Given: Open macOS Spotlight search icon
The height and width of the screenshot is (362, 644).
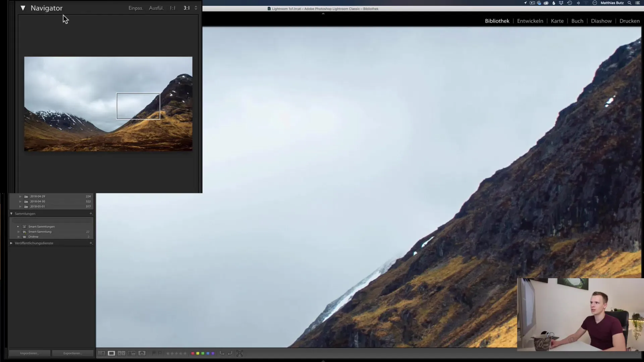Looking at the screenshot, I should tap(629, 3).
